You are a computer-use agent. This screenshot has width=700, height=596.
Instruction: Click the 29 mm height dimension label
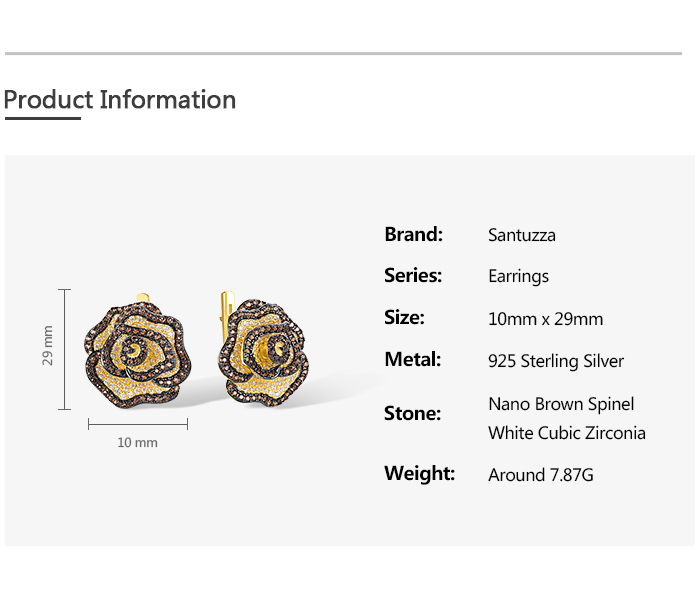click(x=47, y=346)
